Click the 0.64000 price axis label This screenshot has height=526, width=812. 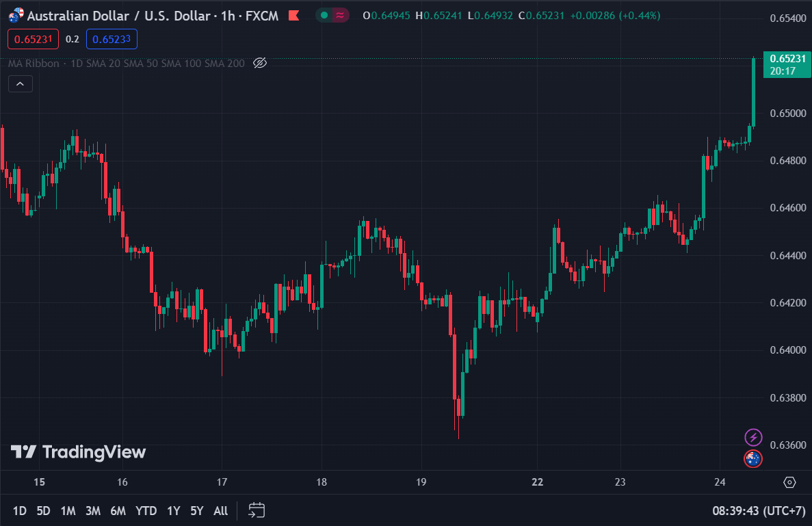coord(787,350)
